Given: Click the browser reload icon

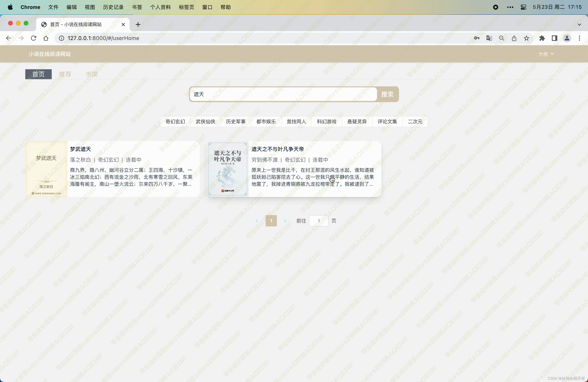Looking at the screenshot, I should (33, 38).
